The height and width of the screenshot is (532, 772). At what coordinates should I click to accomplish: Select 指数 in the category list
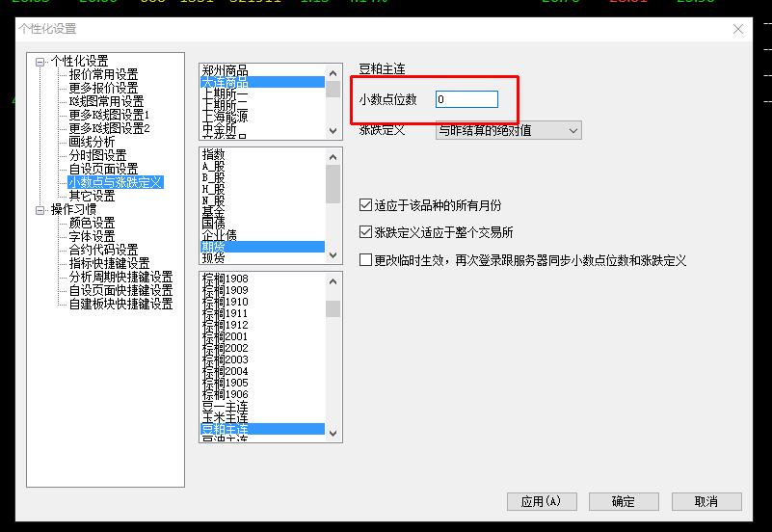(213, 154)
